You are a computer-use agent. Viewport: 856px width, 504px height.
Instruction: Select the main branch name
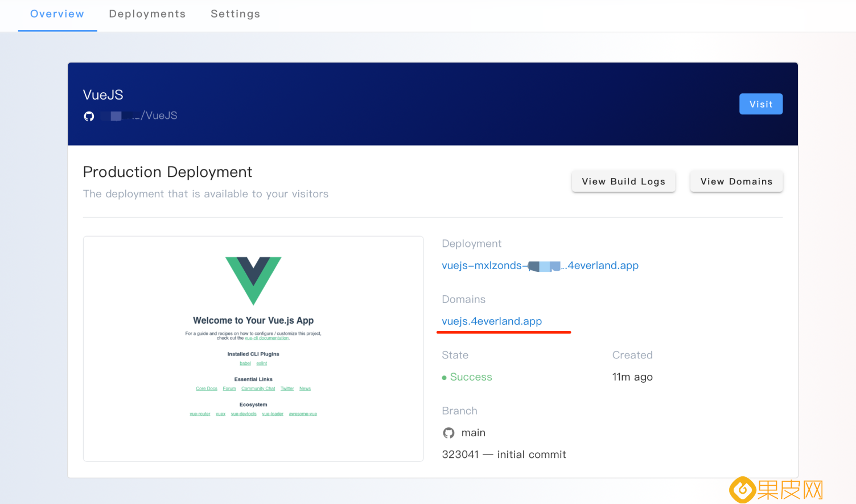[x=474, y=433]
